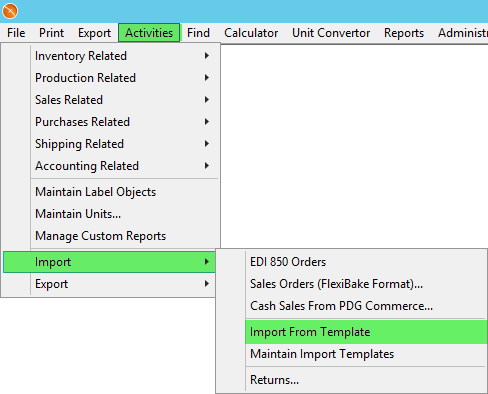
Task: Click the orange FlexiBake app icon
Action: tap(10, 11)
